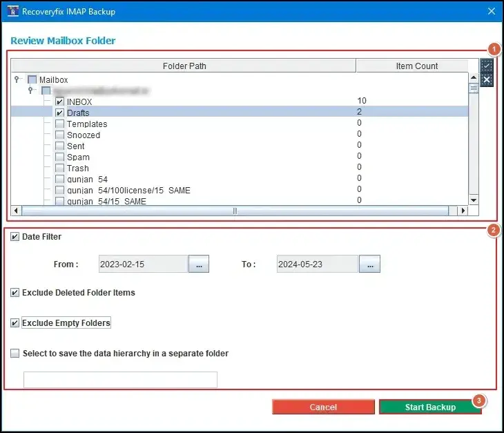Select the Templates folder label
Screen dimensions: 504x433
click(87, 124)
